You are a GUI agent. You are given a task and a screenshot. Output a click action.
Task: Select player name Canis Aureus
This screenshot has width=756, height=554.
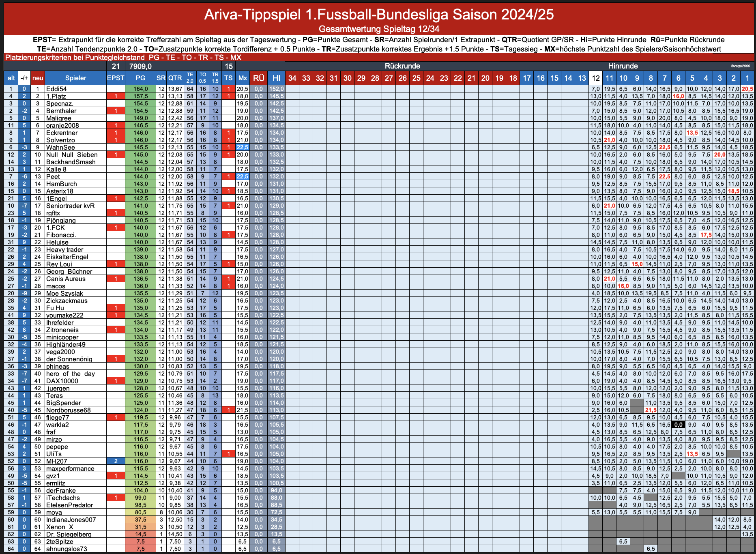click(66, 279)
